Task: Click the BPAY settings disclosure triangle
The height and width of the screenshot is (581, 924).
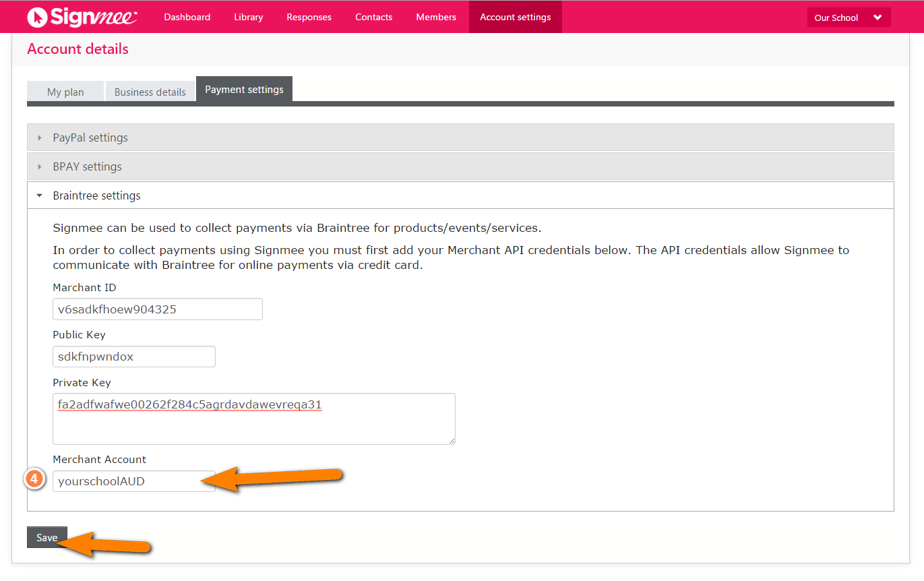Action: [40, 166]
